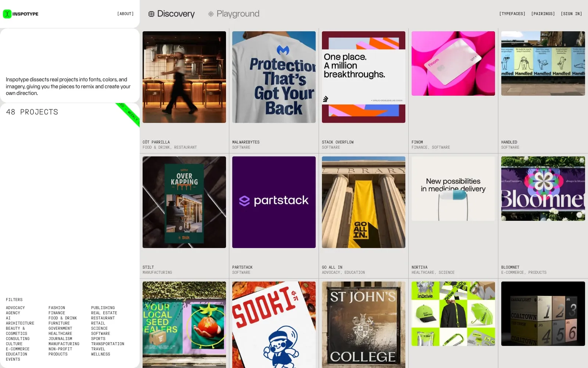The image size is (588, 368).
Task: Filter projects by Consulting
Action: pyautogui.click(x=18, y=339)
